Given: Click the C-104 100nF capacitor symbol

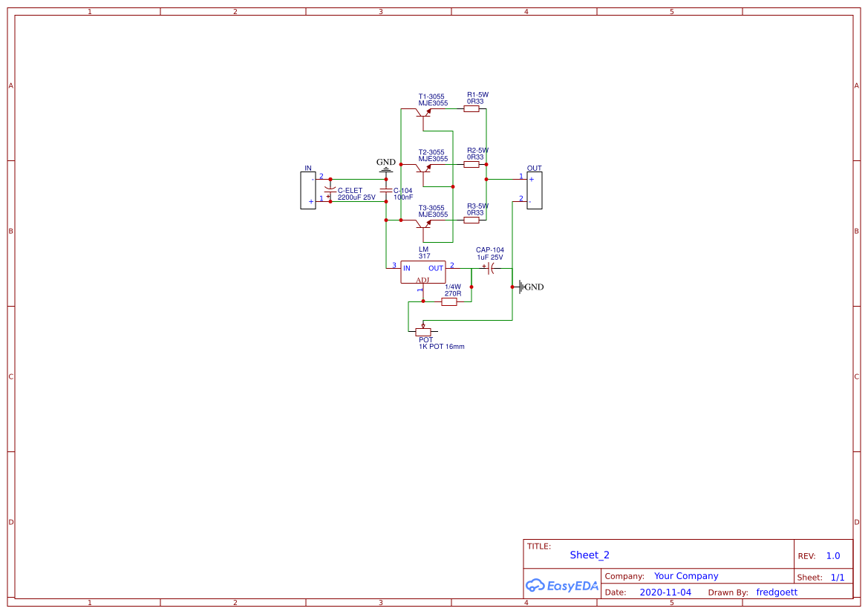Looking at the screenshot, I should (385, 192).
